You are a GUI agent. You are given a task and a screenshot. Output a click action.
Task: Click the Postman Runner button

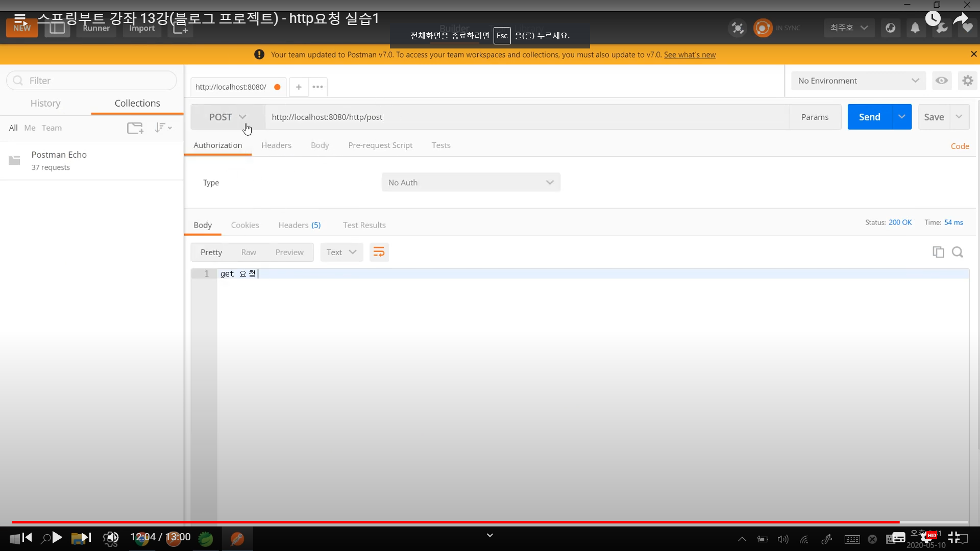pos(96,28)
